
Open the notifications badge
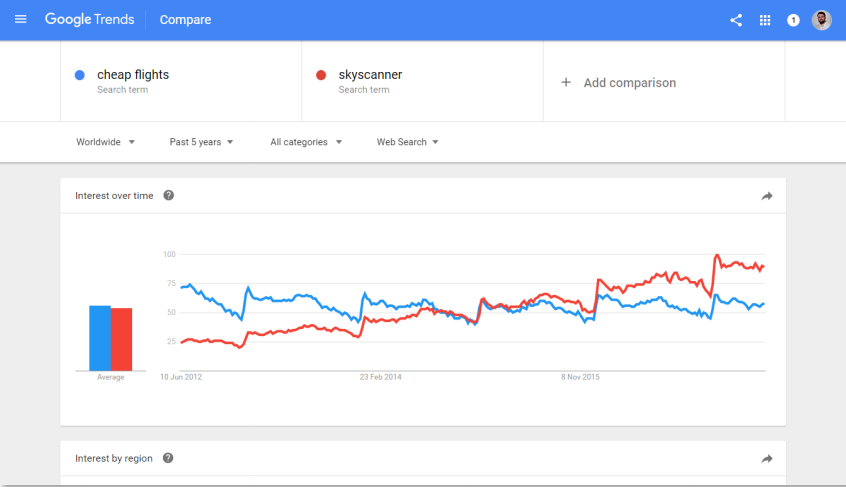pyautogui.click(x=793, y=20)
